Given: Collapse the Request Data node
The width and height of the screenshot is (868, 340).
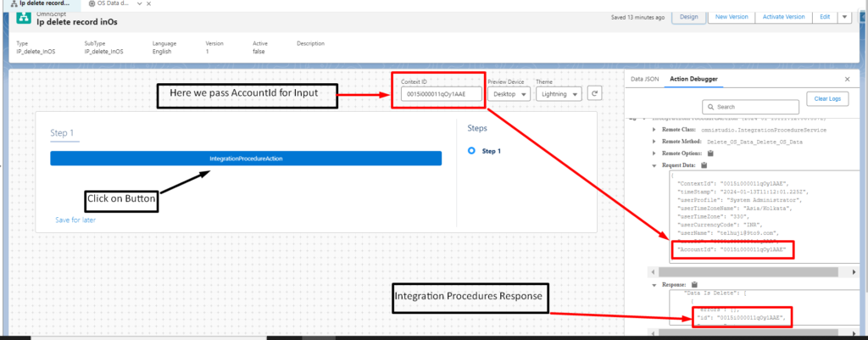Looking at the screenshot, I should [654, 165].
